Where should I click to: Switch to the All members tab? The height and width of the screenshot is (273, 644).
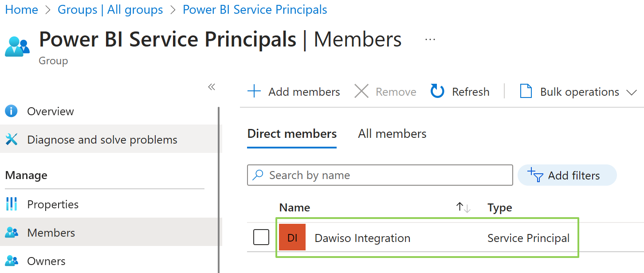coord(392,133)
